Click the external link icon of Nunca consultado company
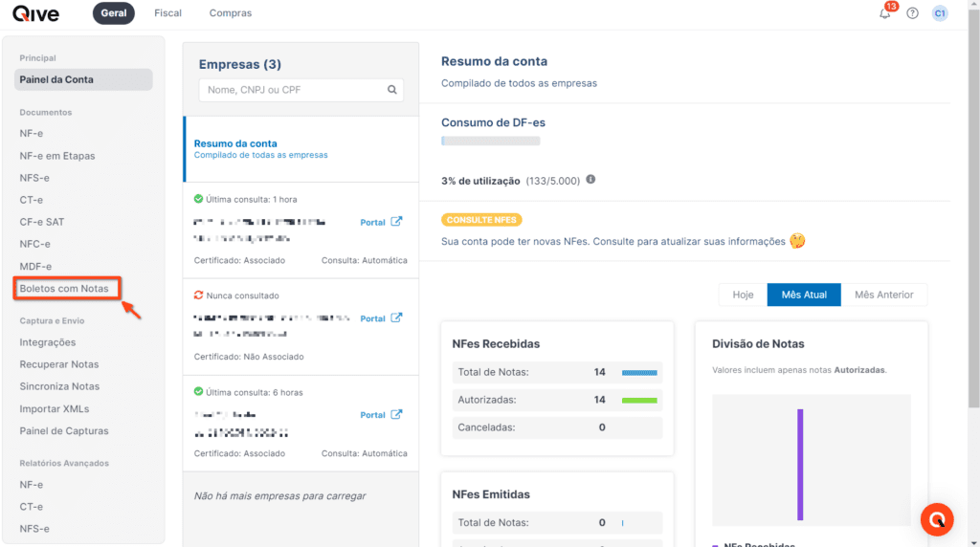Screen dimensions: 980x547 [x=396, y=317]
